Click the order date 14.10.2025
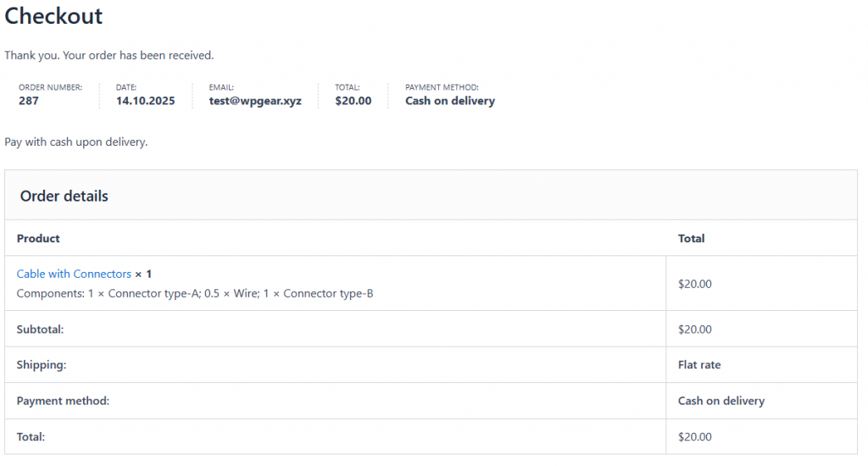The width and height of the screenshot is (868, 466). [145, 101]
